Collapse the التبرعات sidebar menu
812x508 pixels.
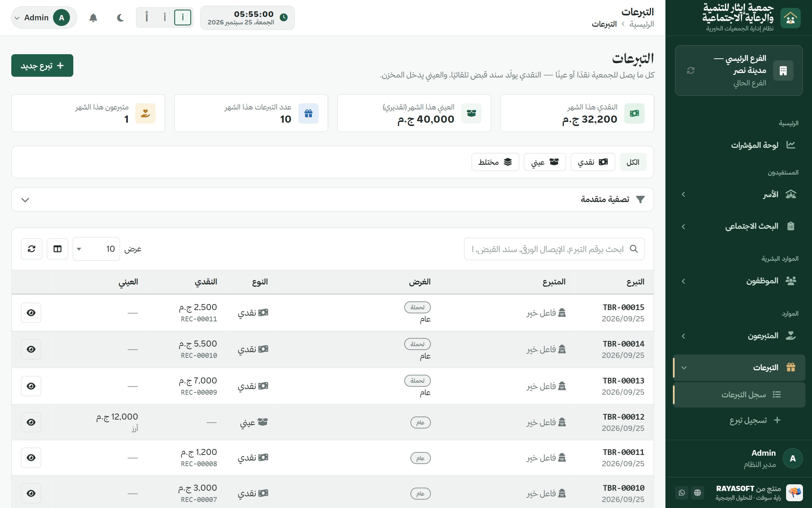pyautogui.click(x=739, y=367)
